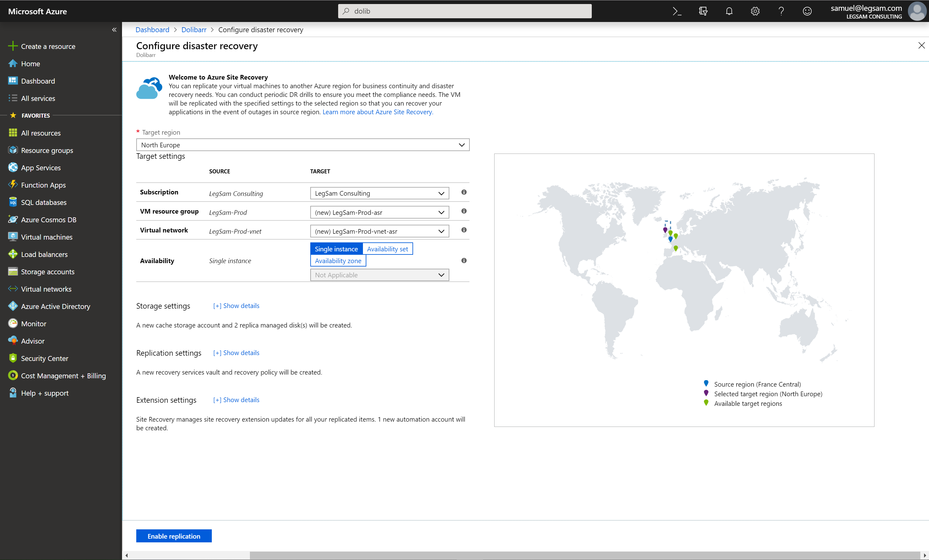Click the Enable replication button

[173, 536]
